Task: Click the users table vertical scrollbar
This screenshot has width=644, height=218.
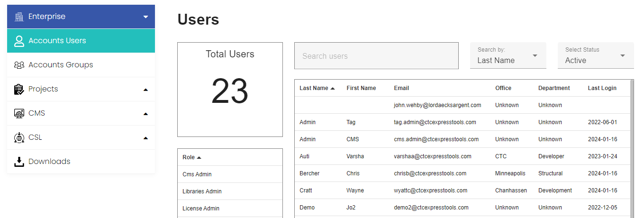Action: [x=632, y=142]
